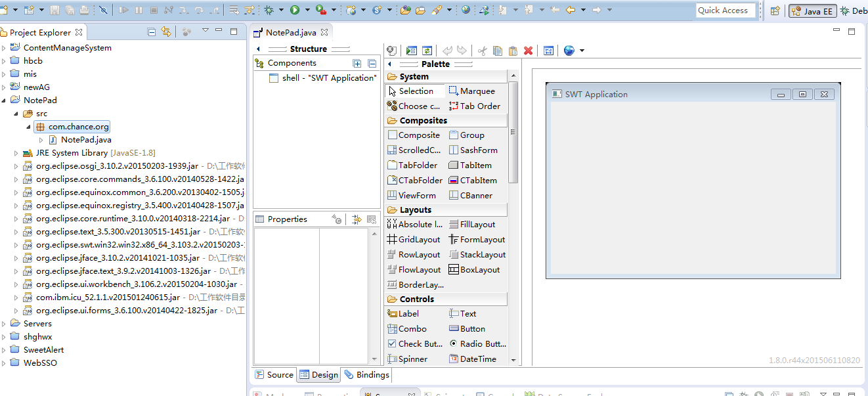Click the Cut scissors icon in designer toolbar
The image size is (868, 396).
pyautogui.click(x=482, y=51)
